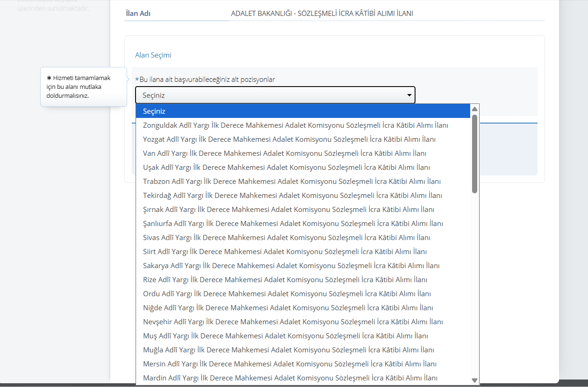Viewport: 588px width, 387px height.
Task: Choose Zonguldak Adlî Yargı option
Action: click(x=303, y=125)
